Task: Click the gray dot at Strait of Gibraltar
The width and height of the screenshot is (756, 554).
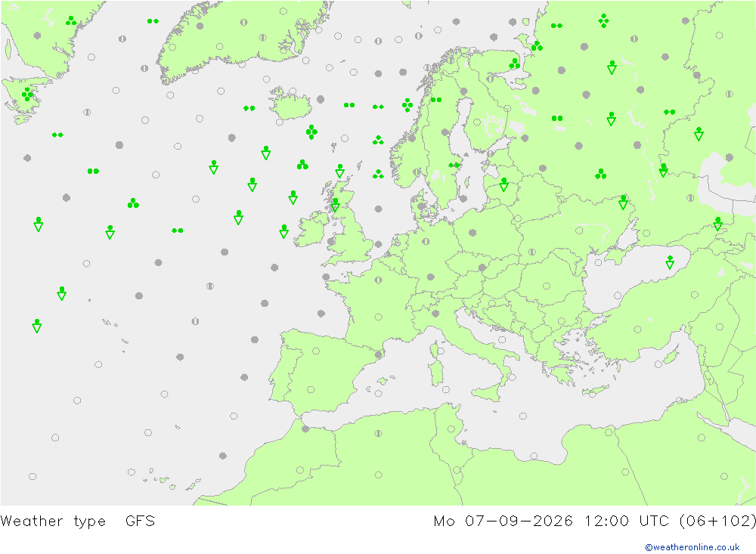Action: point(305,429)
